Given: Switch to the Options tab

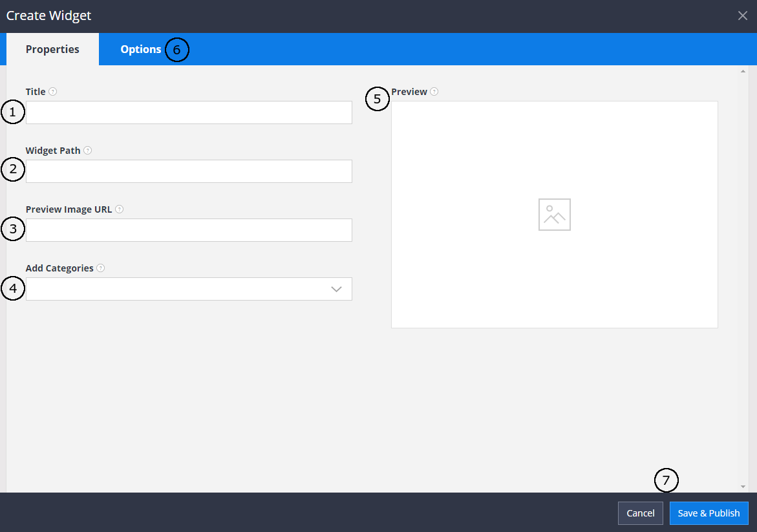Looking at the screenshot, I should pyautogui.click(x=140, y=49).
